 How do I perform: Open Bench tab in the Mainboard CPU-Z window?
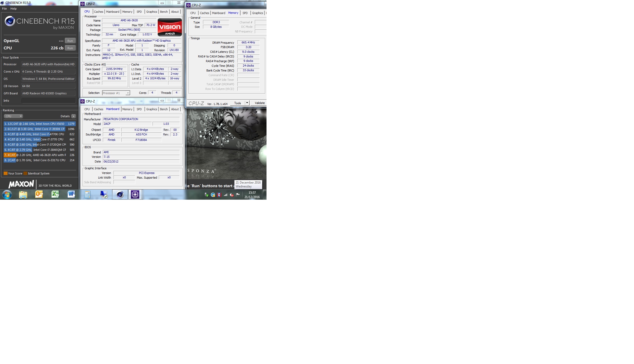(164, 109)
